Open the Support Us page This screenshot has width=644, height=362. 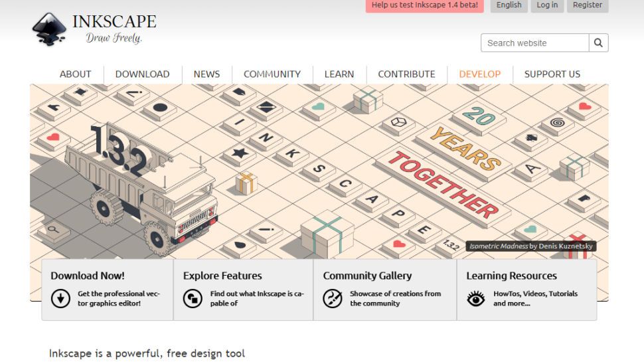pos(552,74)
